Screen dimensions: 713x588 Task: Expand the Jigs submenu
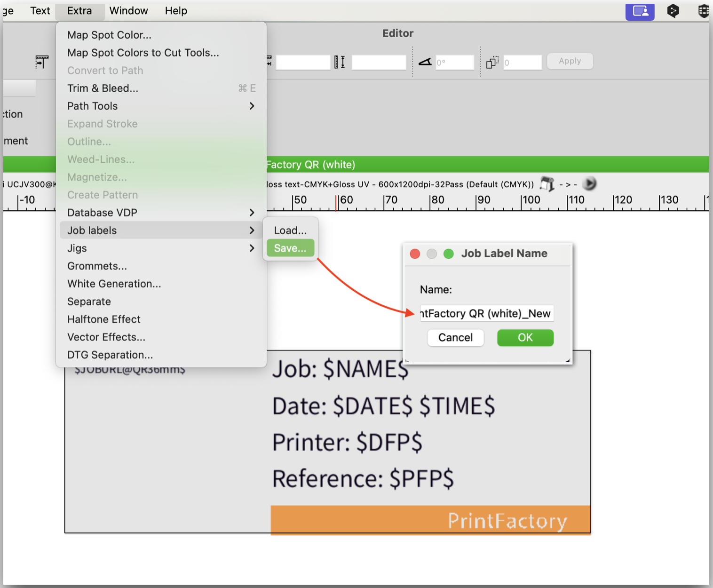[x=161, y=248]
